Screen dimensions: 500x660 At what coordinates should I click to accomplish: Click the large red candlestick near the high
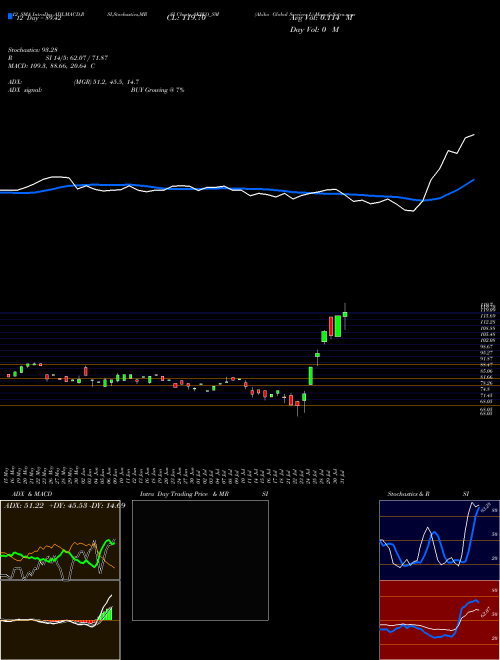(331, 327)
